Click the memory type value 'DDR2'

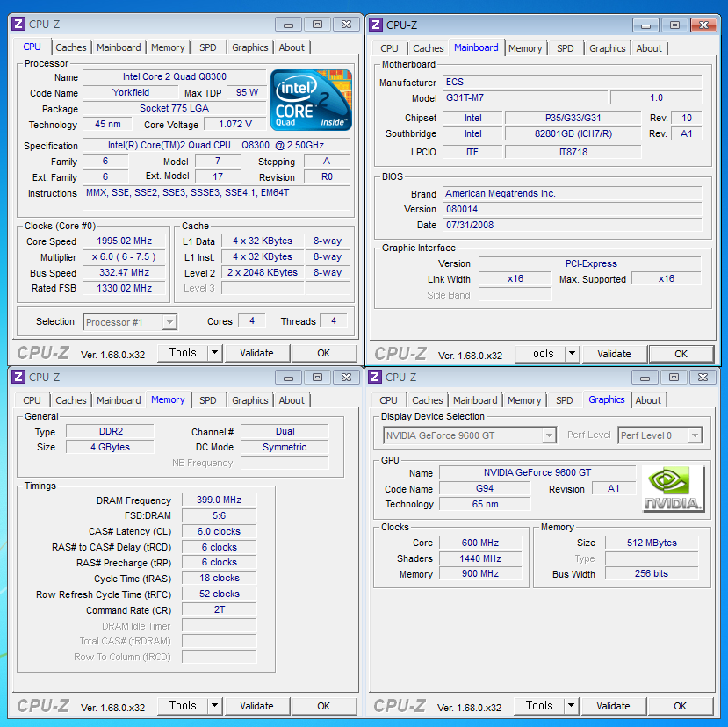[110, 431]
